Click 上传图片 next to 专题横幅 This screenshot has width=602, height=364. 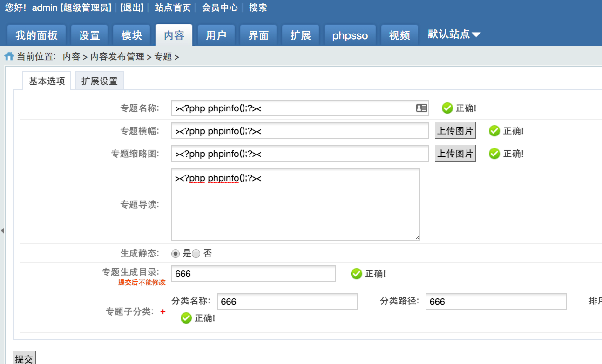pos(455,130)
